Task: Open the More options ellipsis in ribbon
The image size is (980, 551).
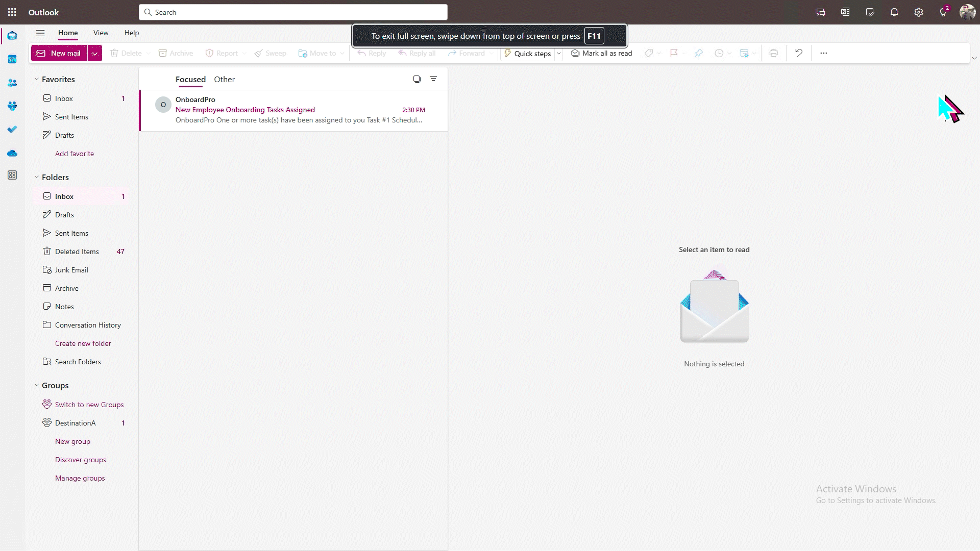Action: click(x=823, y=53)
